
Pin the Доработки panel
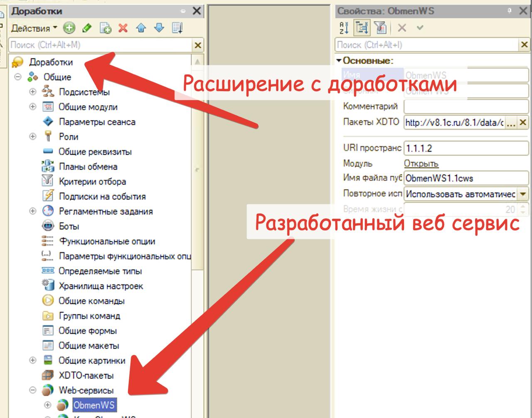[x=183, y=11]
